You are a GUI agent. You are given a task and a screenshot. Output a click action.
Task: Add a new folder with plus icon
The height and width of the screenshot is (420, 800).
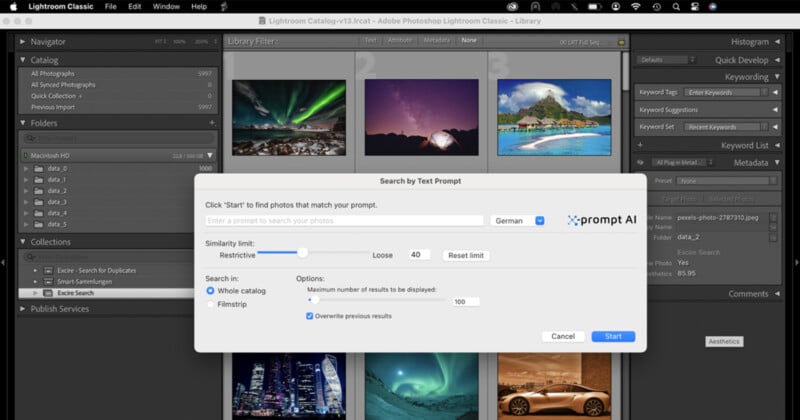pos(212,123)
